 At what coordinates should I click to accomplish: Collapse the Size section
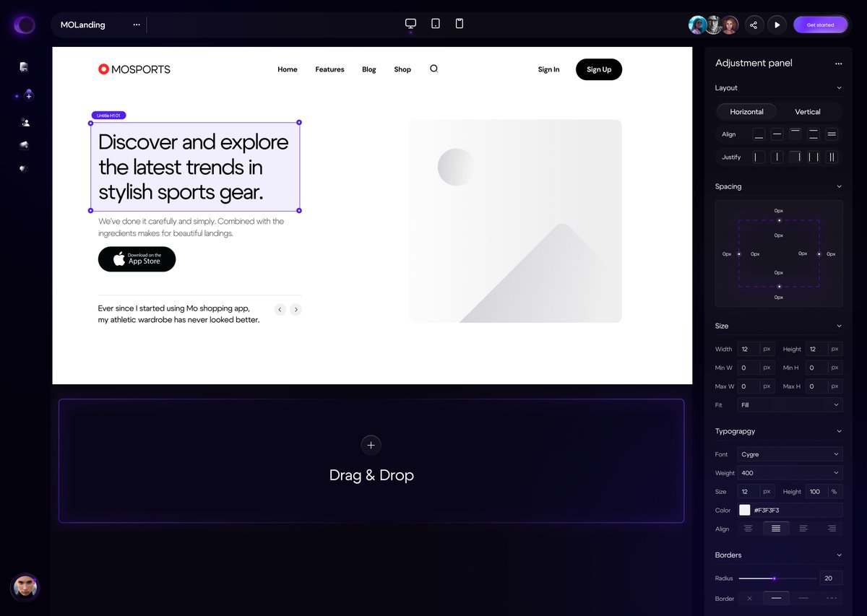pyautogui.click(x=839, y=326)
